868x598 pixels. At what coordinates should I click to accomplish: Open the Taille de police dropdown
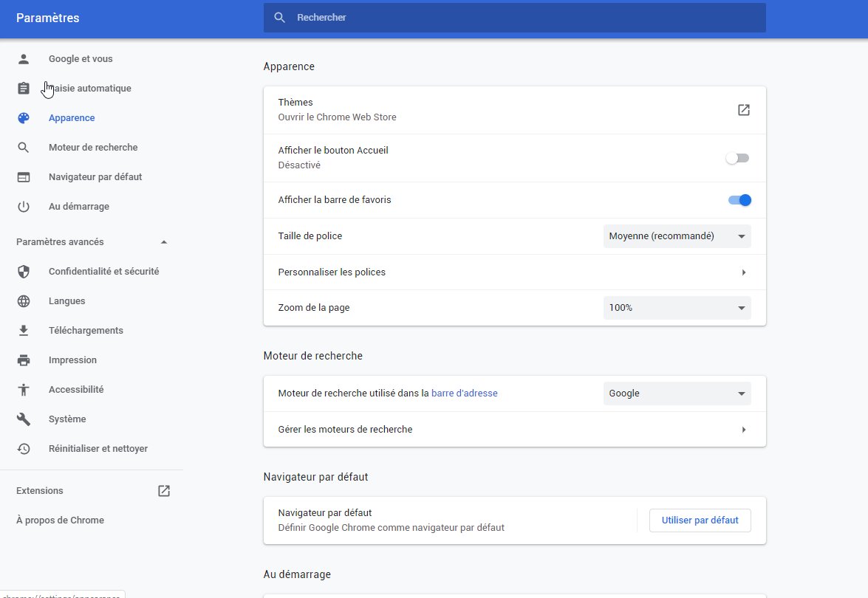677,236
